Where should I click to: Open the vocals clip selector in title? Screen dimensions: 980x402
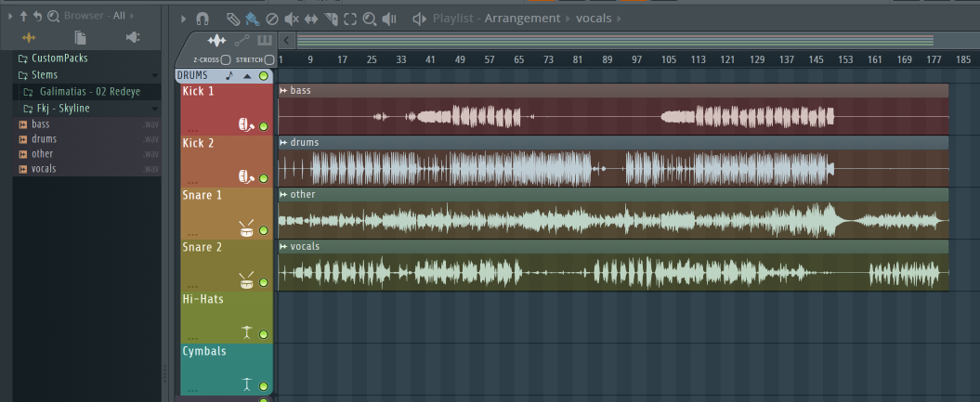point(594,18)
